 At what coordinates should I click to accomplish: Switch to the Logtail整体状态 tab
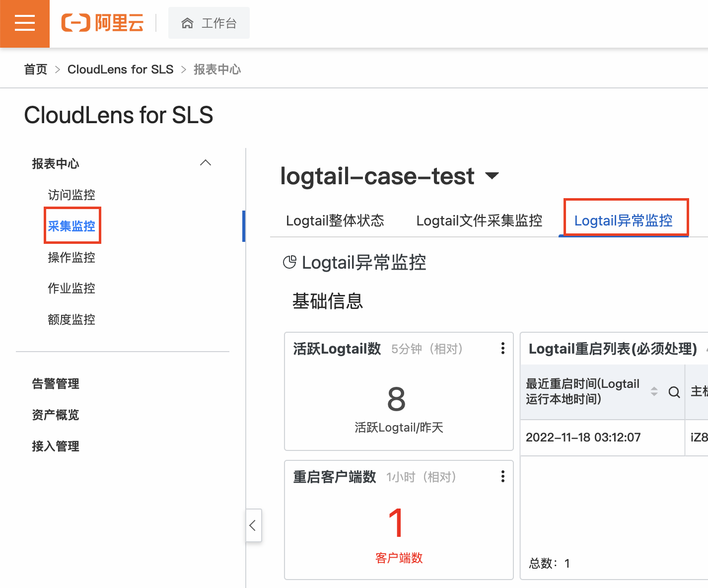coord(335,220)
